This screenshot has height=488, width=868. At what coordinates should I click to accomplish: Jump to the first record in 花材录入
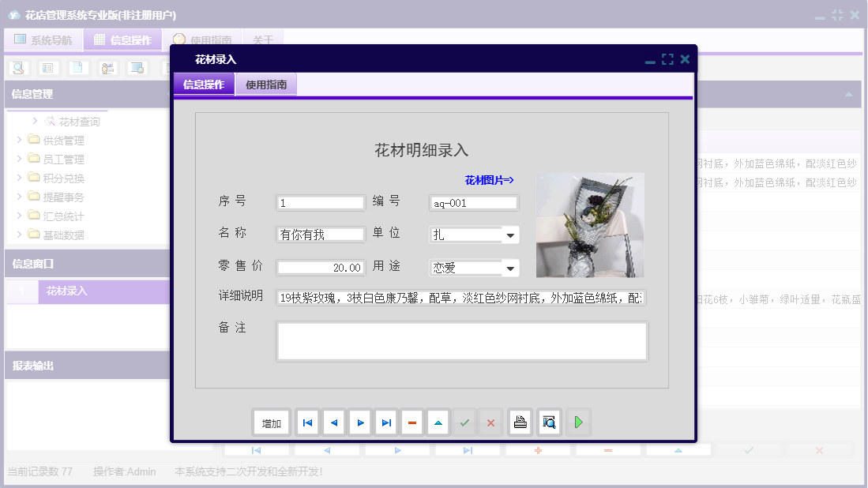[307, 422]
